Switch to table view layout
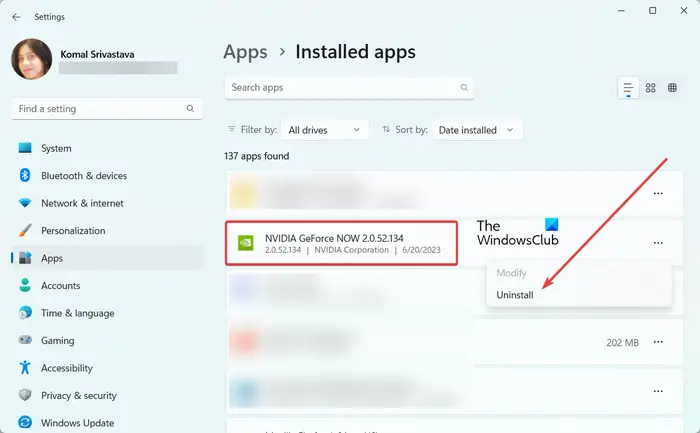Image resolution: width=700 pixels, height=433 pixels. click(672, 87)
